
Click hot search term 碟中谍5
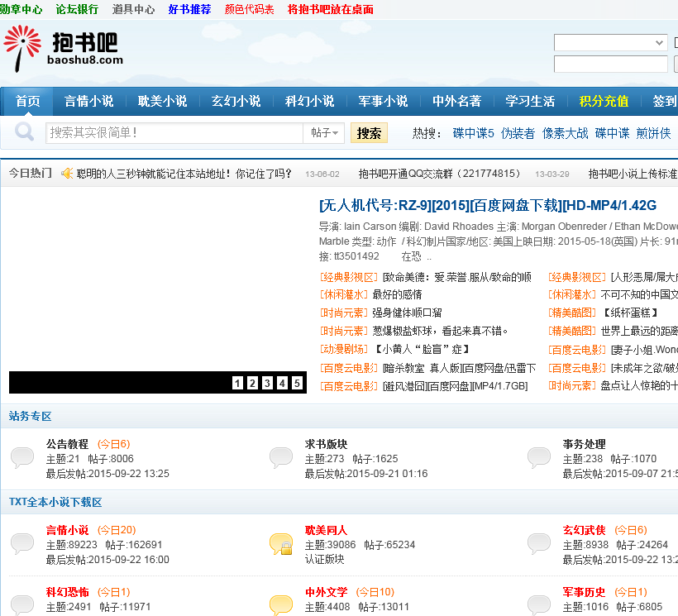click(474, 133)
